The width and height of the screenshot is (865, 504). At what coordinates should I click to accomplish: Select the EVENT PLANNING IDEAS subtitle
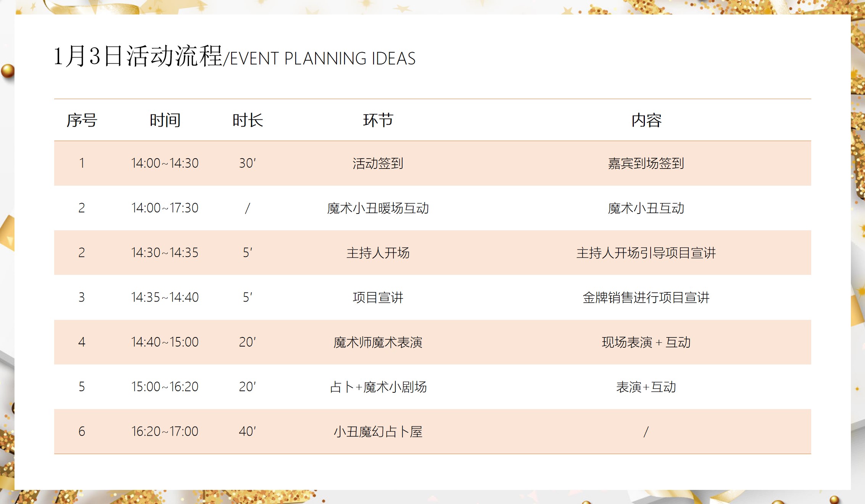click(x=323, y=59)
